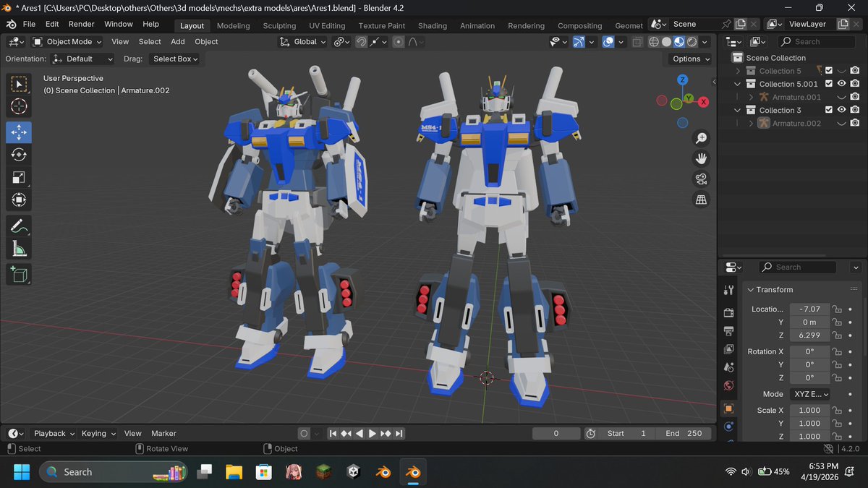Pick the Measure tool
Screen dimensions: 868x488
pos(19,249)
